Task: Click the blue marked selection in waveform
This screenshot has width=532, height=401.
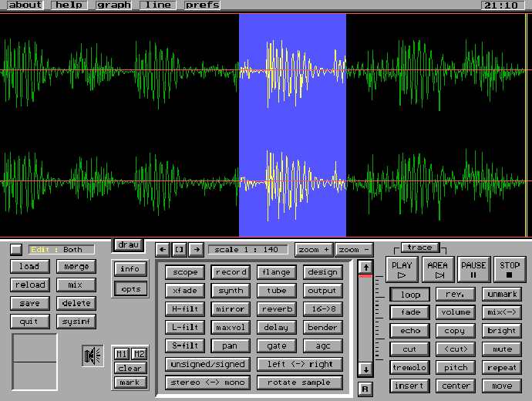Action: [292, 125]
